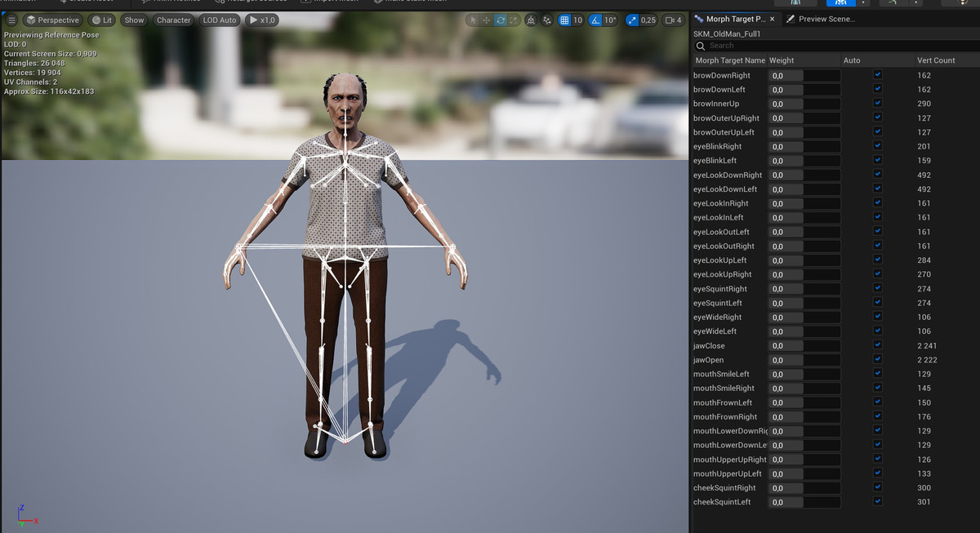
Task: Toggle the coordinate system icon
Action: (x=532, y=20)
